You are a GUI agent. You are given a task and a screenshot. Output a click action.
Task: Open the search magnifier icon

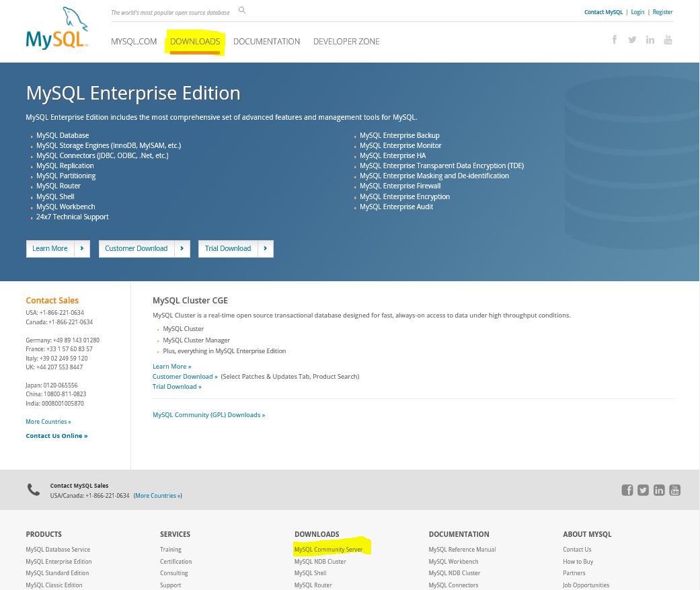point(242,10)
